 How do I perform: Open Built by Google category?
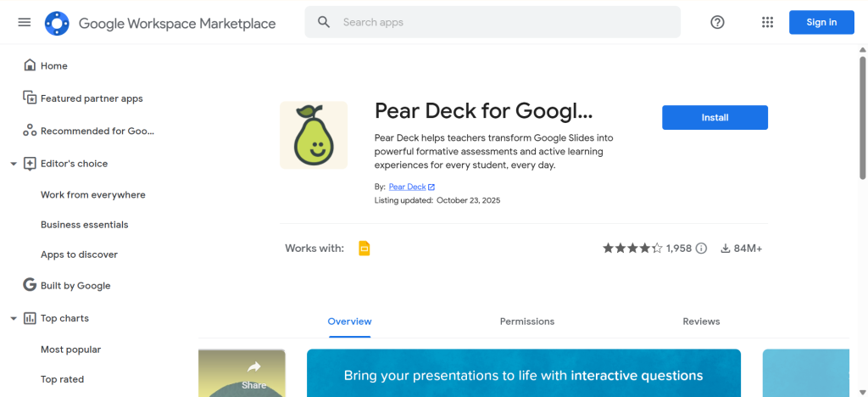[75, 286]
